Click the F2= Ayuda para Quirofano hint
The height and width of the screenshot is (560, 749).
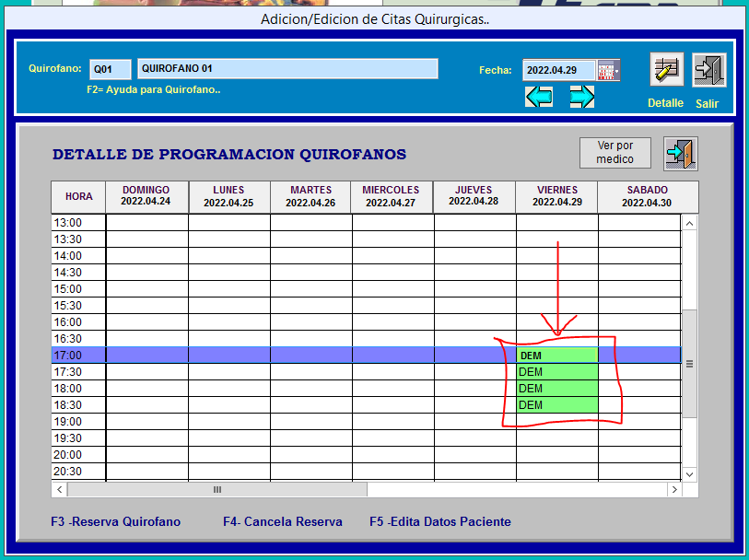click(x=153, y=89)
